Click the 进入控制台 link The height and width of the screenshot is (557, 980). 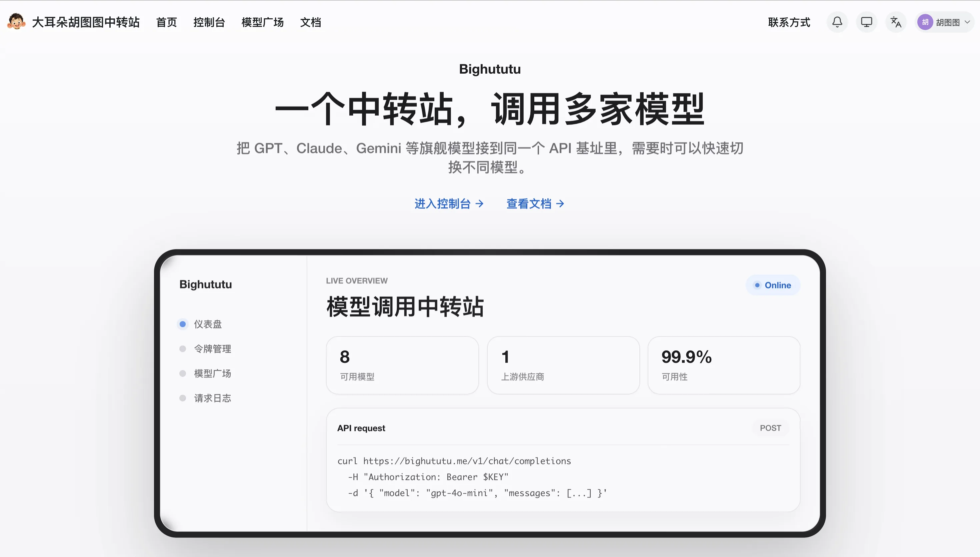(449, 204)
